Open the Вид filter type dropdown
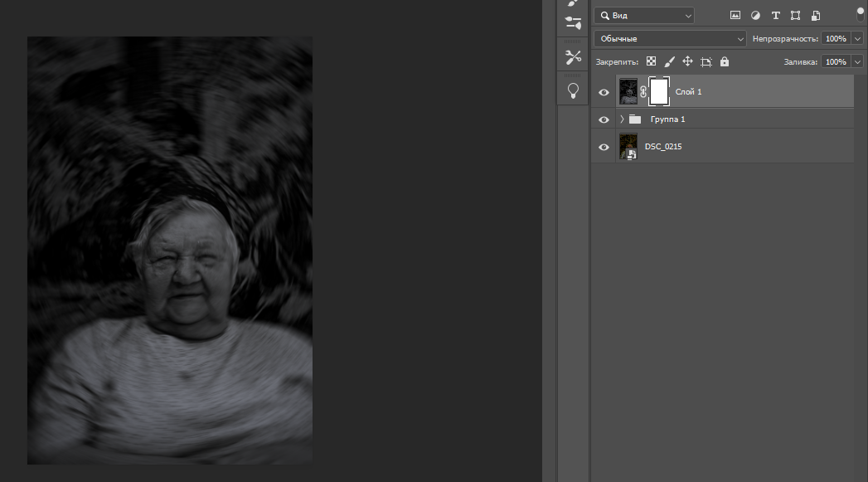The image size is (868, 482). coord(644,16)
